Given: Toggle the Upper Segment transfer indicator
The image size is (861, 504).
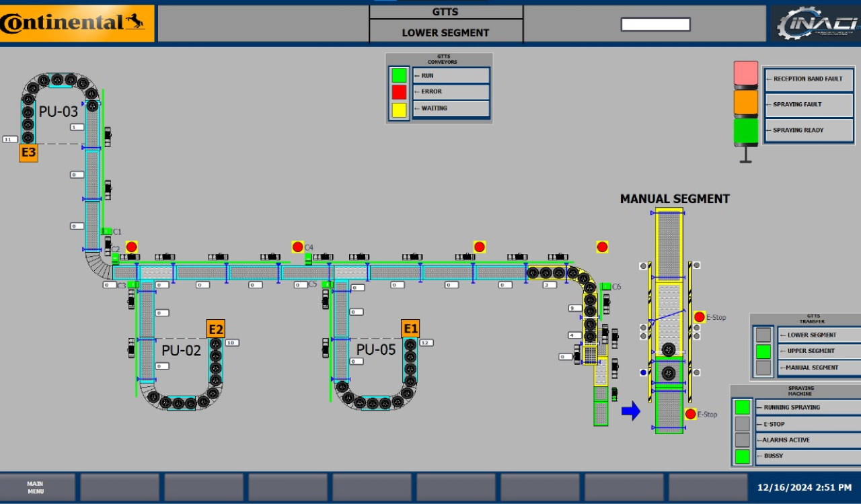Looking at the screenshot, I should pos(763,351).
